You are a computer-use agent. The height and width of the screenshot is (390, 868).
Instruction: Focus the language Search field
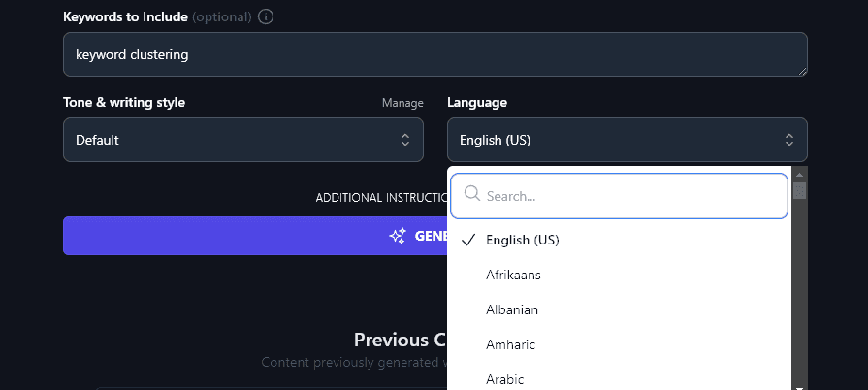[630, 196]
